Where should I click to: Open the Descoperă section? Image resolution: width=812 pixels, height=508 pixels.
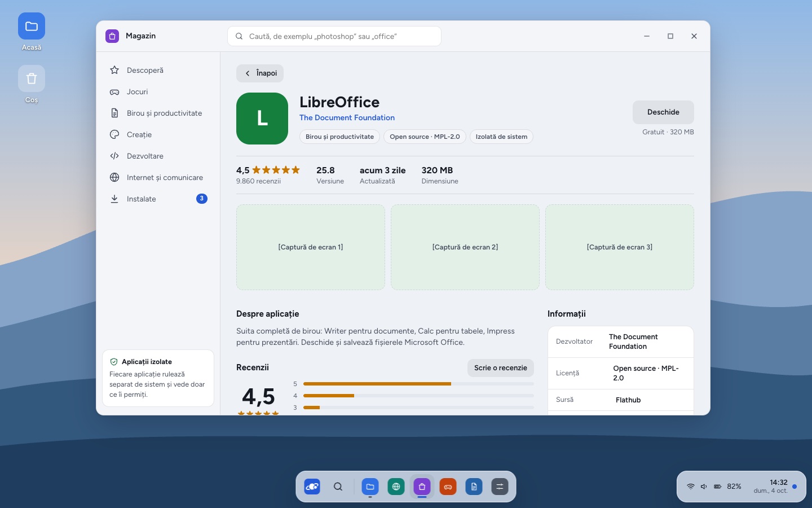pos(158,70)
